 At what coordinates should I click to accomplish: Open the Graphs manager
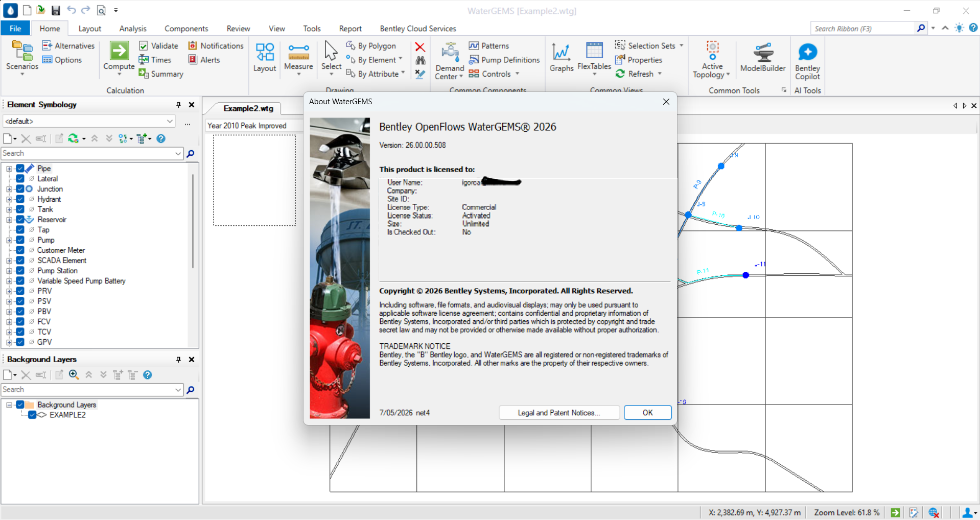562,57
